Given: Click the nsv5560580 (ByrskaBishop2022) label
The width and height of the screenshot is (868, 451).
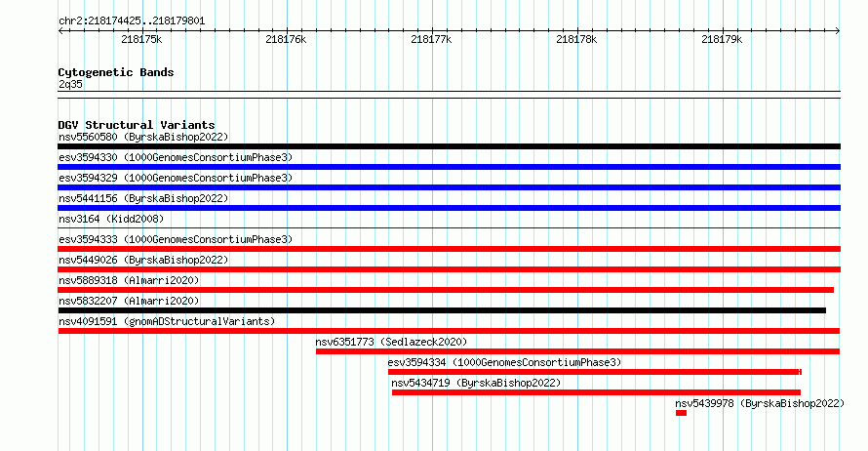Looking at the screenshot, I should pyautogui.click(x=143, y=137).
